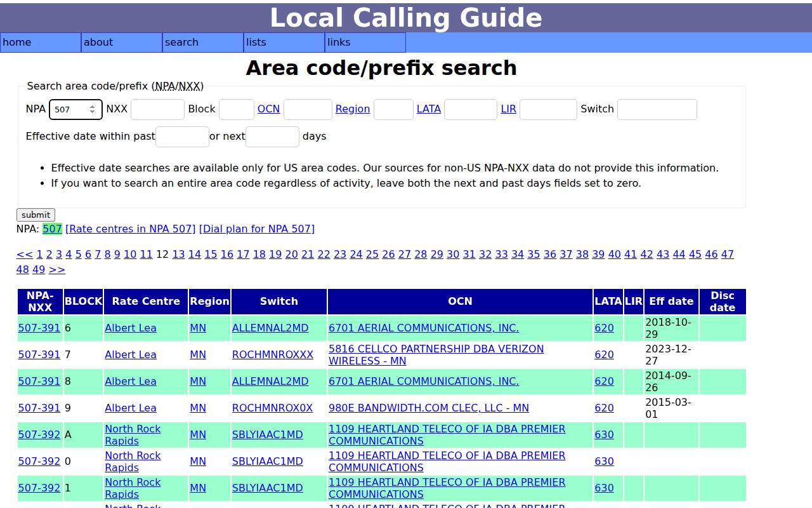Screen dimensions: 812x508
Task: Open 1109 Heartland Telecom in block 1 row
Action: click(x=447, y=488)
